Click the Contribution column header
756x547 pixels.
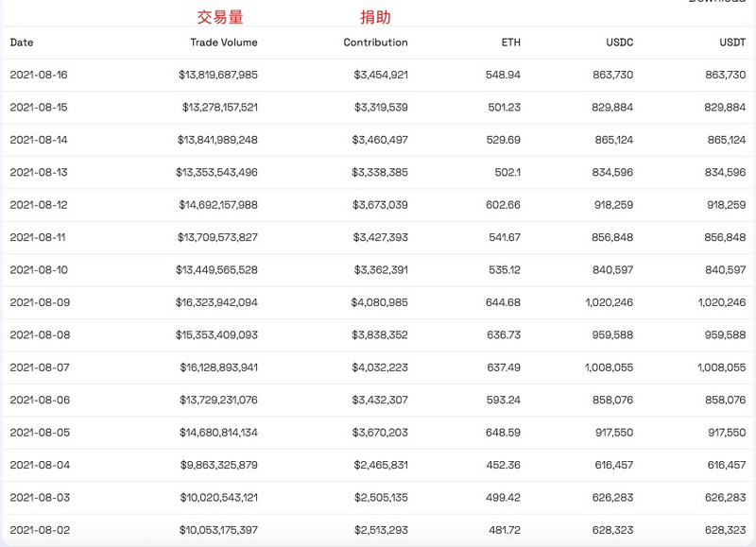(x=375, y=43)
